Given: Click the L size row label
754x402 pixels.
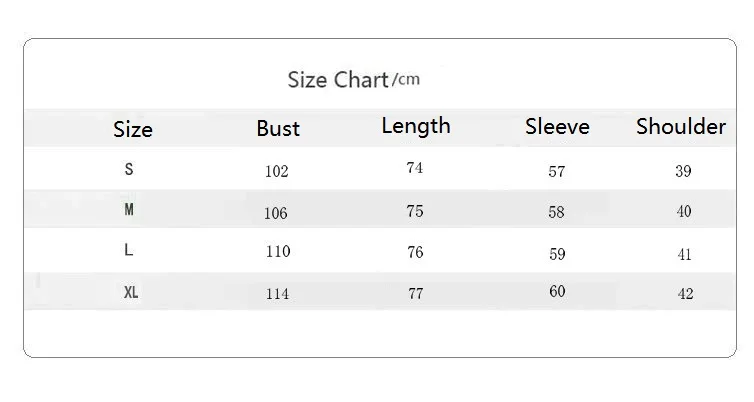Looking at the screenshot, I should (x=129, y=251).
